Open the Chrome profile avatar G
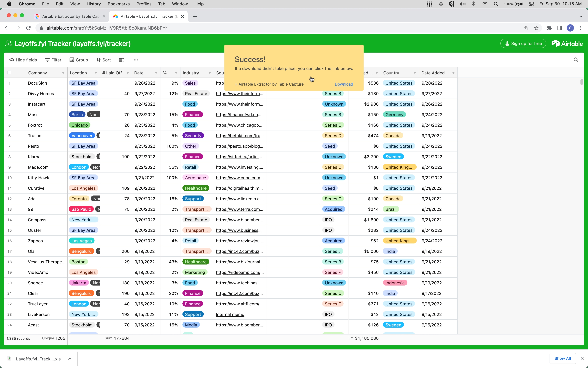 [570, 28]
